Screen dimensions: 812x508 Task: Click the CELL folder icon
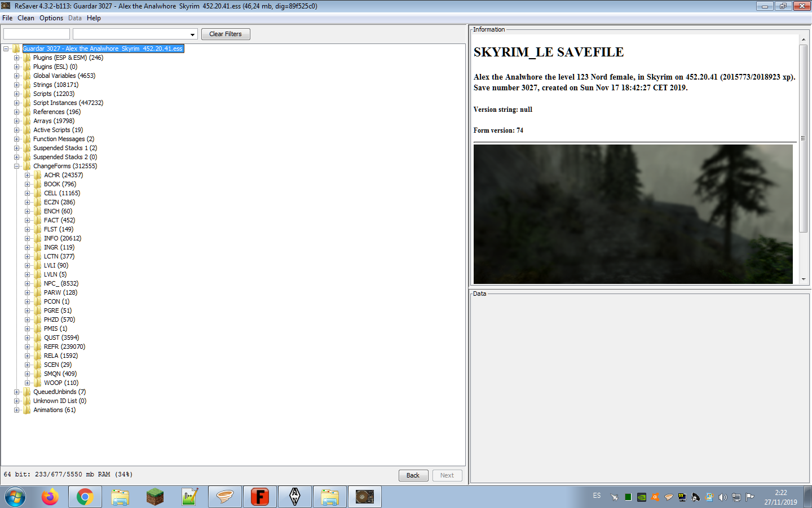[38, 193]
